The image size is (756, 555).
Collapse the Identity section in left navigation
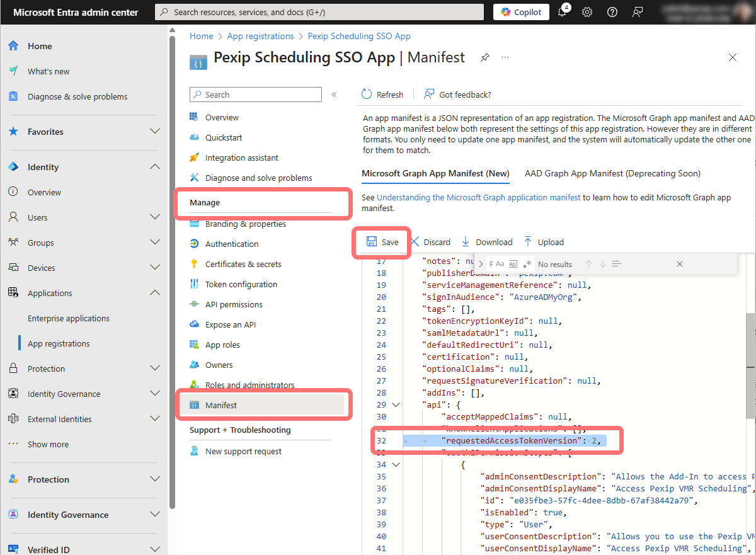[154, 167]
